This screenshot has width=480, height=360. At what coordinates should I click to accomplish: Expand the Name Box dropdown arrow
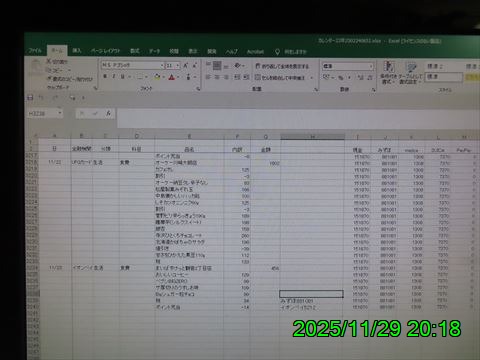[60, 113]
